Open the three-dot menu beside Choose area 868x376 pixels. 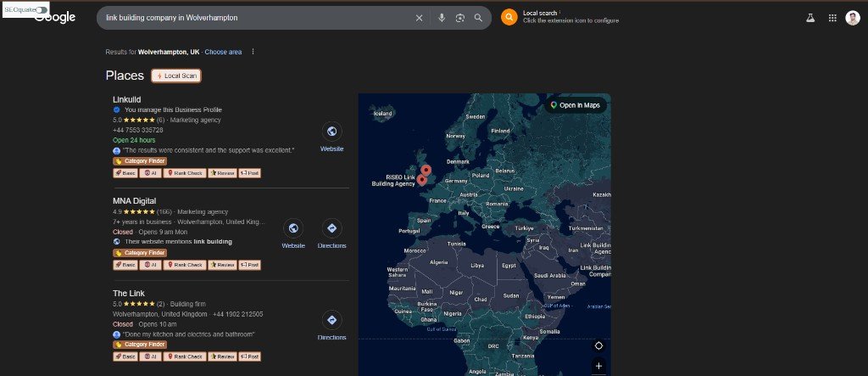tap(253, 52)
